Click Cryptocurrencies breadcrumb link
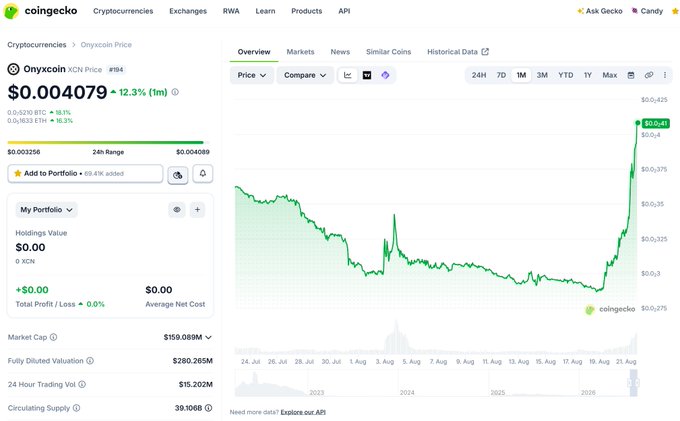This screenshot has width=680, height=421. [37, 45]
